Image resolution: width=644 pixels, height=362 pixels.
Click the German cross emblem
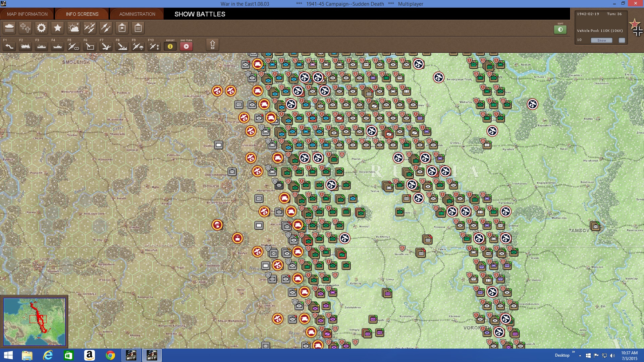(x=638, y=32)
